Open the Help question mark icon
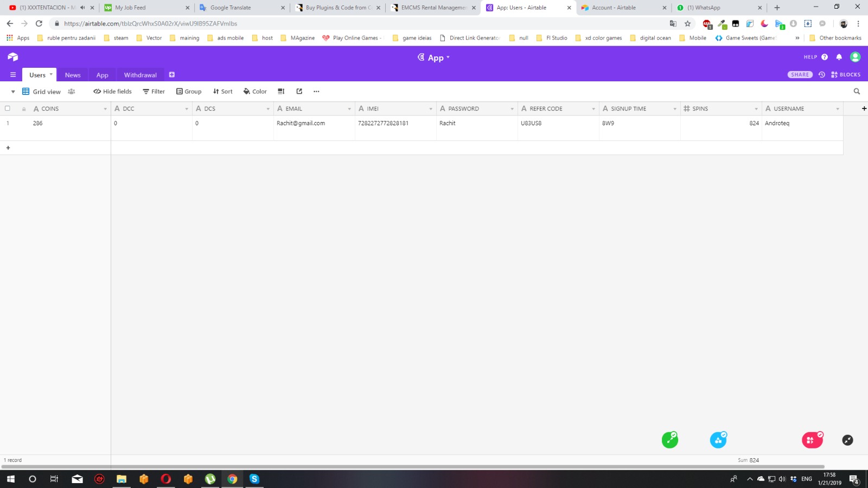The height and width of the screenshot is (488, 868). click(825, 57)
